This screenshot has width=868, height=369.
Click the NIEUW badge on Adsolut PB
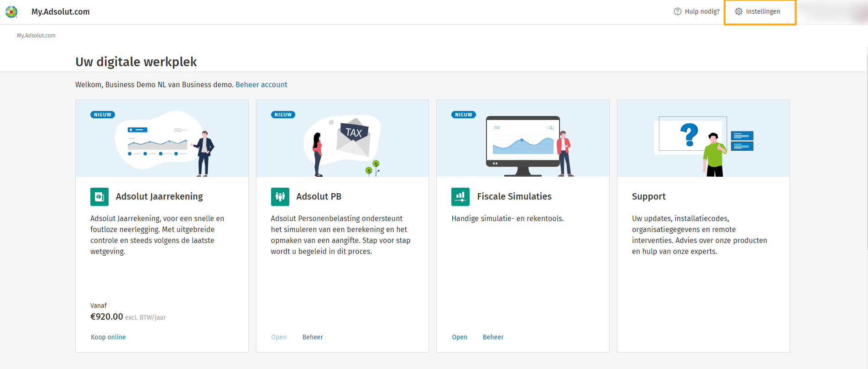pos(283,115)
